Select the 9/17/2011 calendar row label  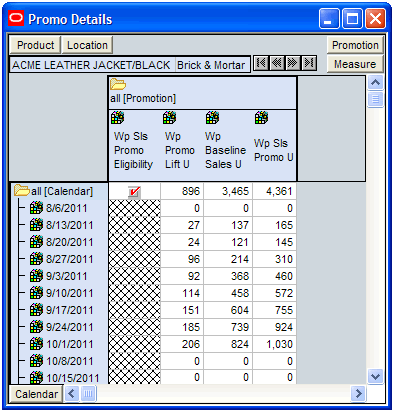coord(70,310)
